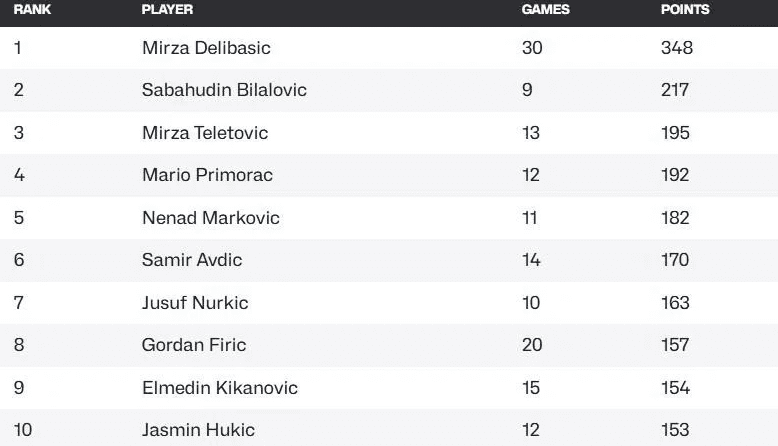Click points value 195 for Teletovic
The height and width of the screenshot is (446, 778).
pyautogui.click(x=675, y=132)
